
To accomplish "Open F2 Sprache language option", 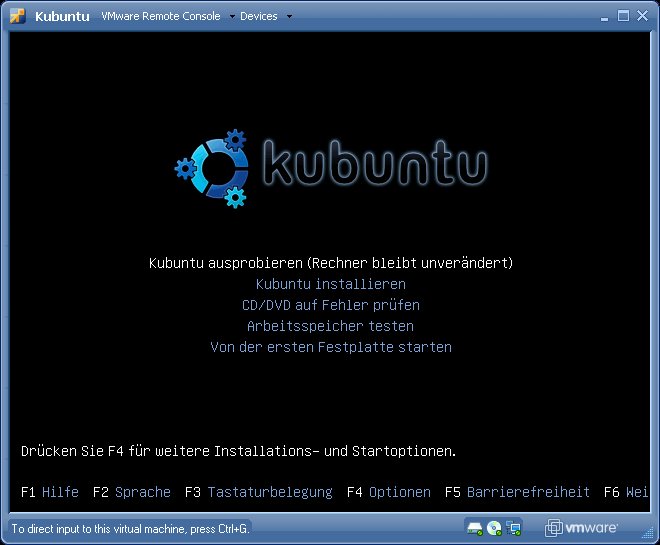I will click(x=132, y=492).
